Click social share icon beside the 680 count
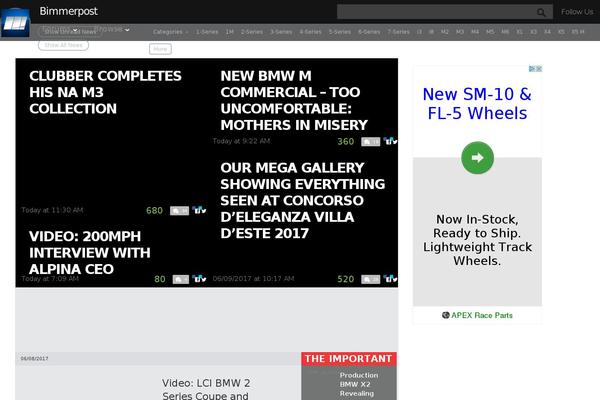 [x=199, y=210]
